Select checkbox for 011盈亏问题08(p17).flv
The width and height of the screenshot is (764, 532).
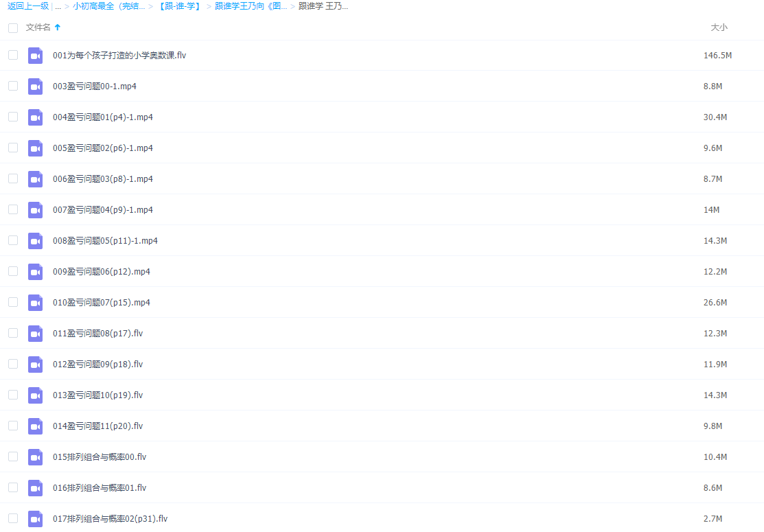pos(13,333)
